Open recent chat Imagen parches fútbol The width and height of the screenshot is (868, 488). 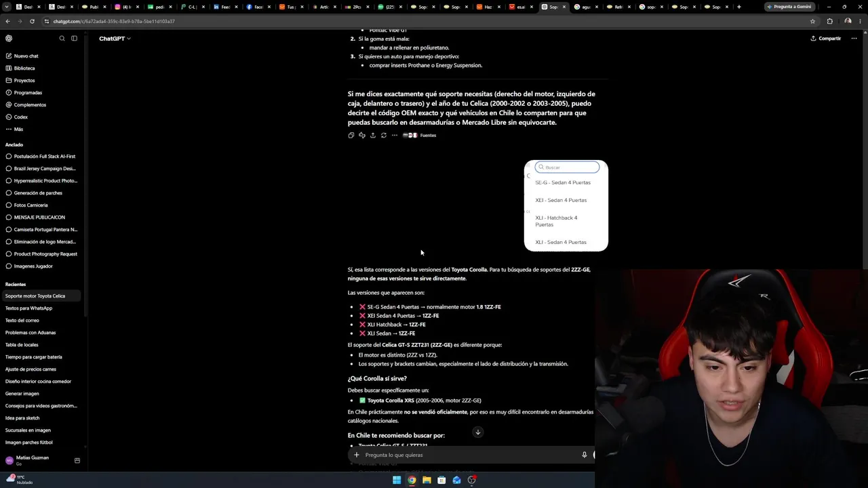[x=29, y=443]
